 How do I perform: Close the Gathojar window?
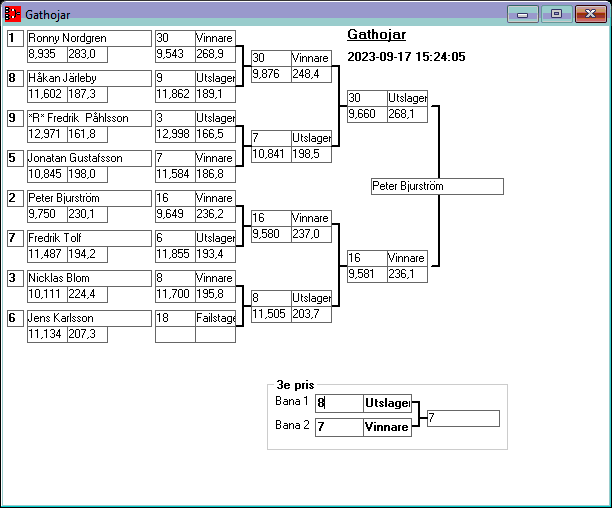588,14
